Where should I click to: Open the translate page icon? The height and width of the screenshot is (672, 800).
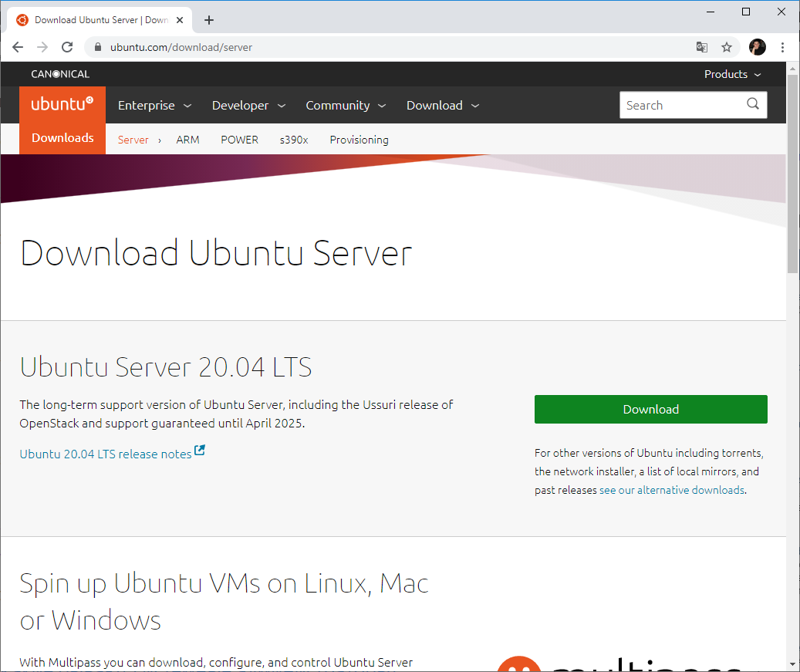702,48
